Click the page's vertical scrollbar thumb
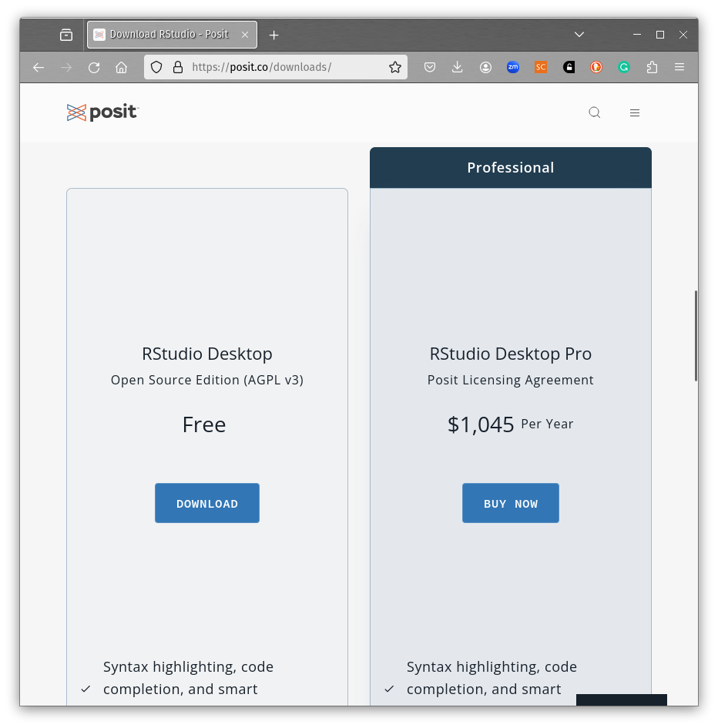The image size is (718, 728). click(696, 335)
